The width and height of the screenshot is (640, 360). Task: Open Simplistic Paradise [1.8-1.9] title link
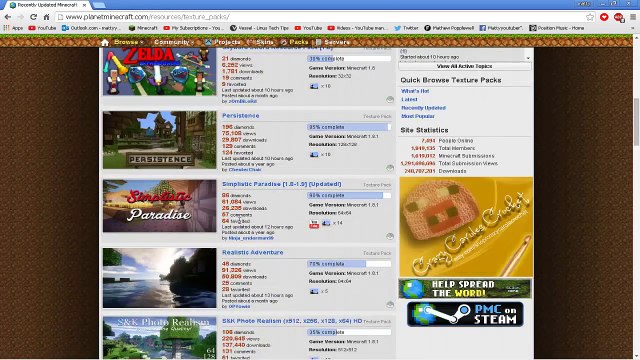click(282, 184)
